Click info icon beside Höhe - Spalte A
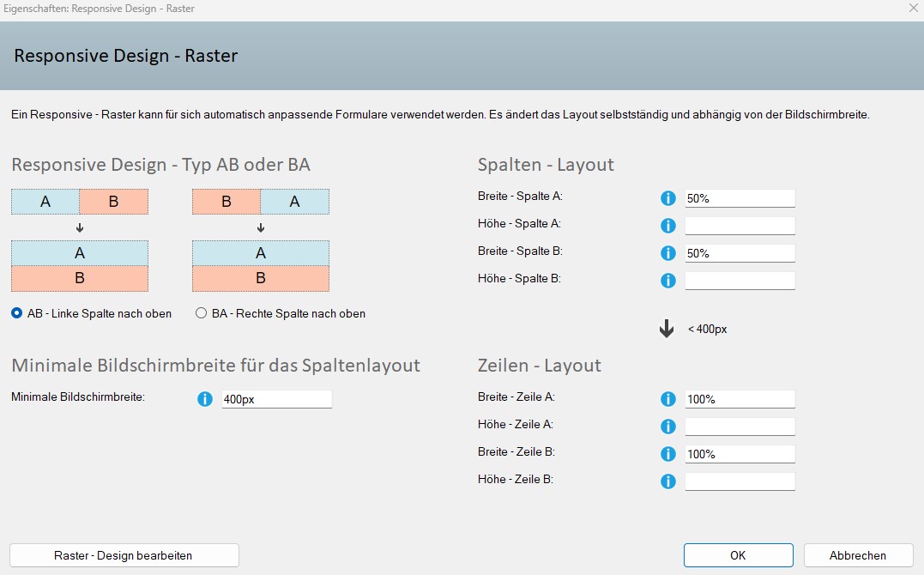This screenshot has height=575, width=924. [x=668, y=226]
